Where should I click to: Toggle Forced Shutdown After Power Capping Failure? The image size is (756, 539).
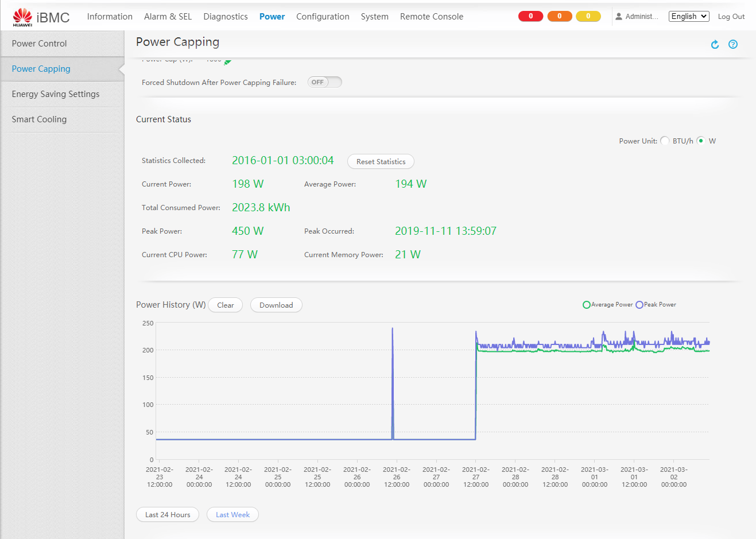click(x=325, y=82)
